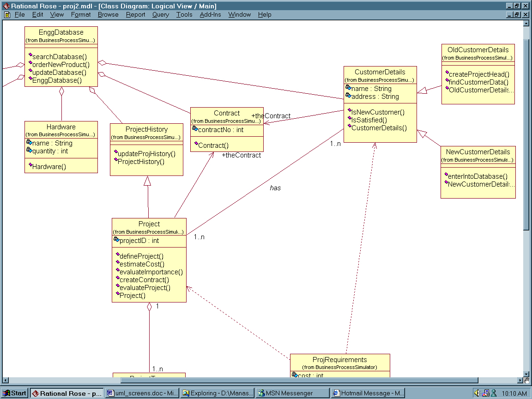Click the network connection icon in the system tray
Image resolution: width=532 pixels, height=399 pixels.
tap(485, 393)
